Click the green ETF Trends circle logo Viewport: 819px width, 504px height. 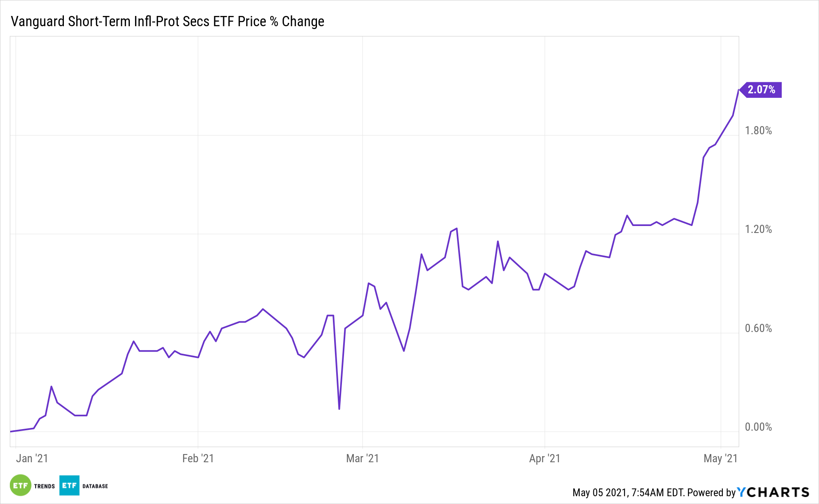(20, 485)
